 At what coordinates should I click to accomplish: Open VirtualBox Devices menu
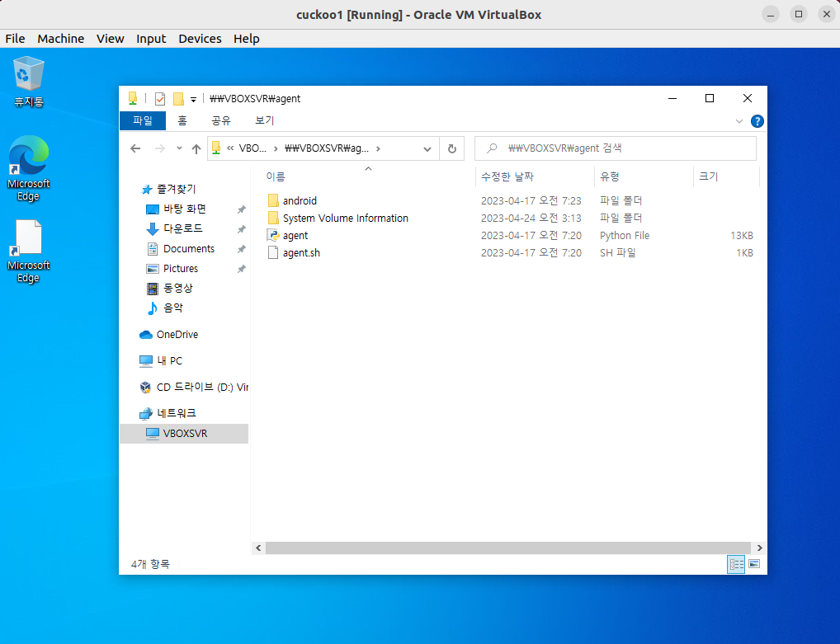tap(200, 39)
